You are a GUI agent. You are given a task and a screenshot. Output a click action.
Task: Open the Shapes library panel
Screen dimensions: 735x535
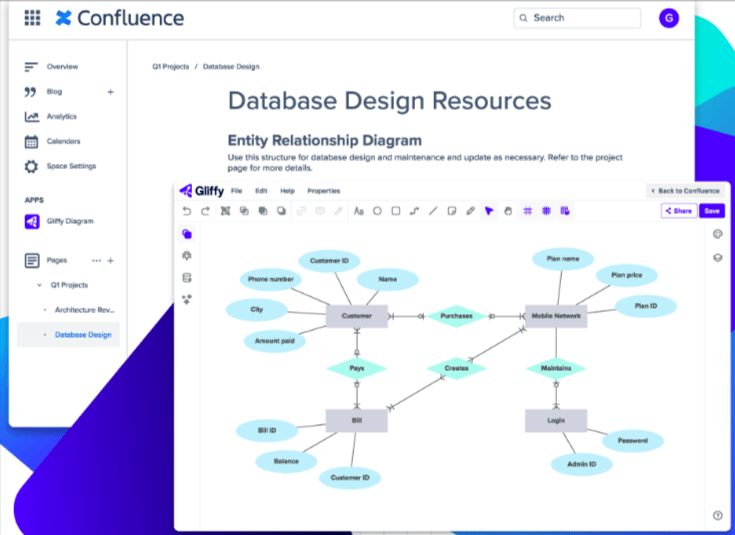pos(187,234)
